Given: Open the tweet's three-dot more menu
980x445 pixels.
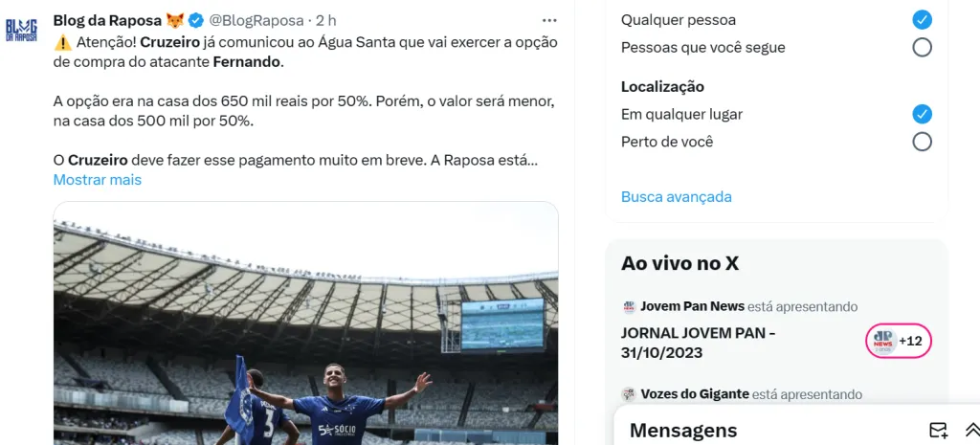Looking at the screenshot, I should 549,21.
